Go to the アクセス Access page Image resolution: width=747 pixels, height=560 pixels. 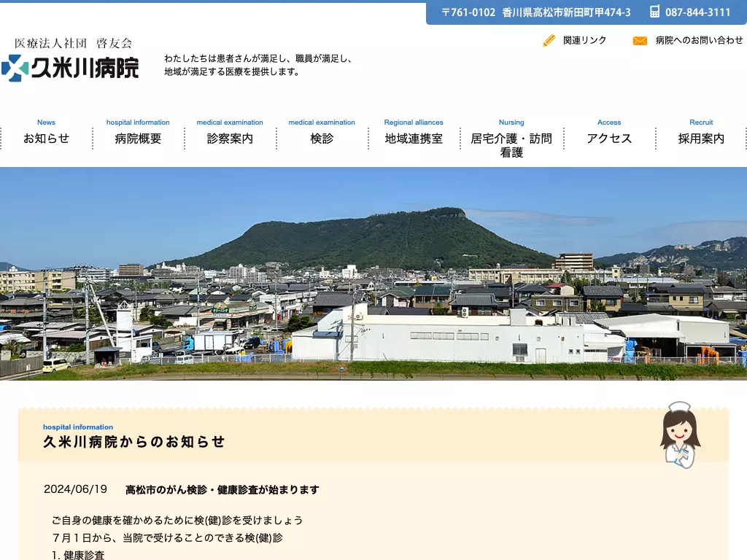(609, 133)
